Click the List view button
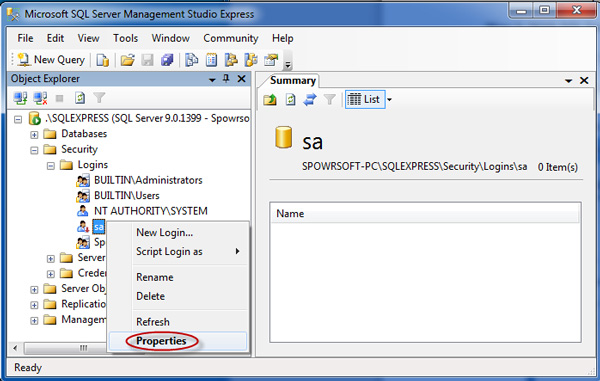Viewport: 600px width, 381px height. click(364, 99)
